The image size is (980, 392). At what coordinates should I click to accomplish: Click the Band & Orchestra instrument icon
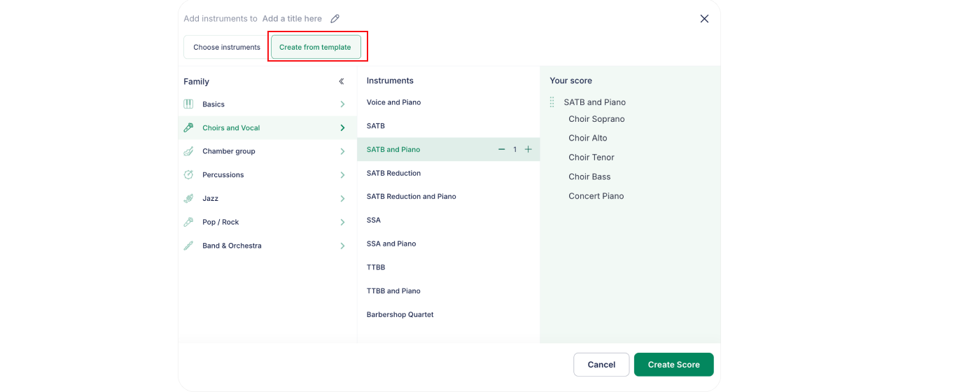[x=188, y=246]
